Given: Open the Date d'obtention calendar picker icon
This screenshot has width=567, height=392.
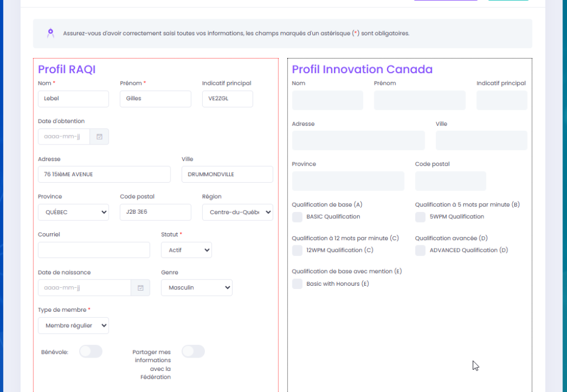Looking at the screenshot, I should (100, 137).
